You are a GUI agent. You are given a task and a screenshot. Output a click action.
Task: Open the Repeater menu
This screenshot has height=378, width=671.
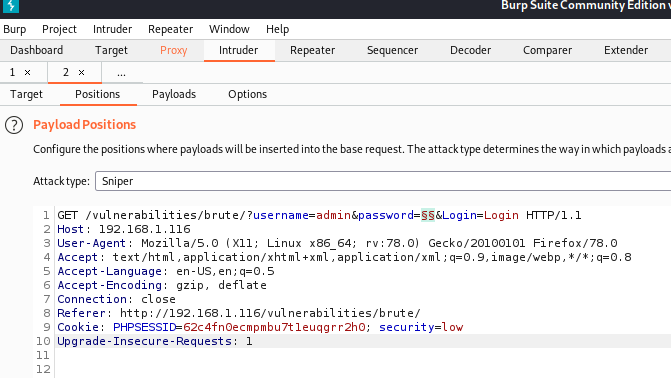[x=170, y=29]
